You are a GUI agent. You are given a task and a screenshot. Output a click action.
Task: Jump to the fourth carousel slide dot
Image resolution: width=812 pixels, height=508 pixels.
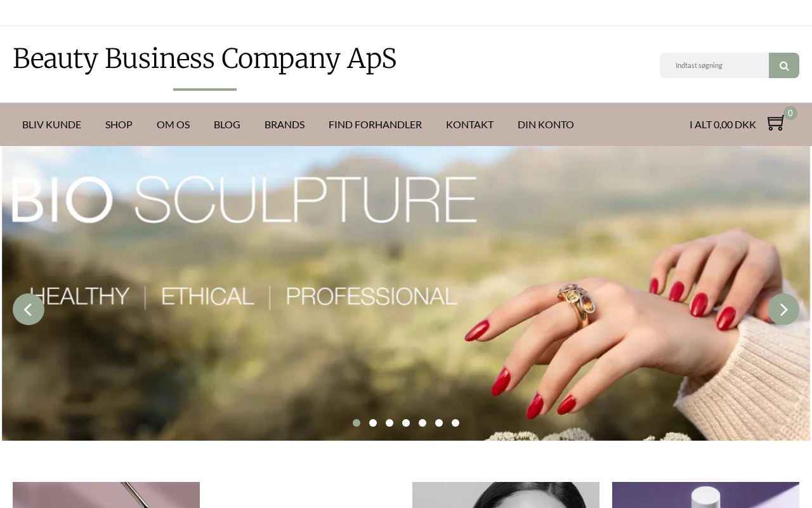pos(406,423)
